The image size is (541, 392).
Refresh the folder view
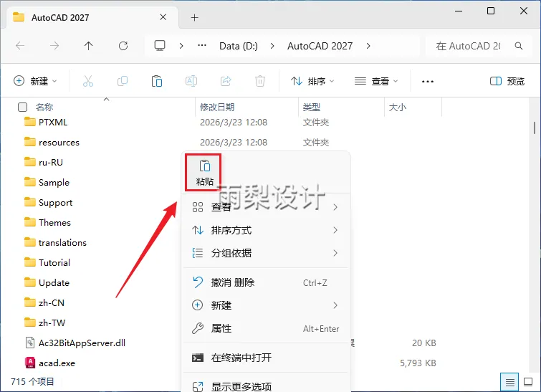[x=123, y=46]
